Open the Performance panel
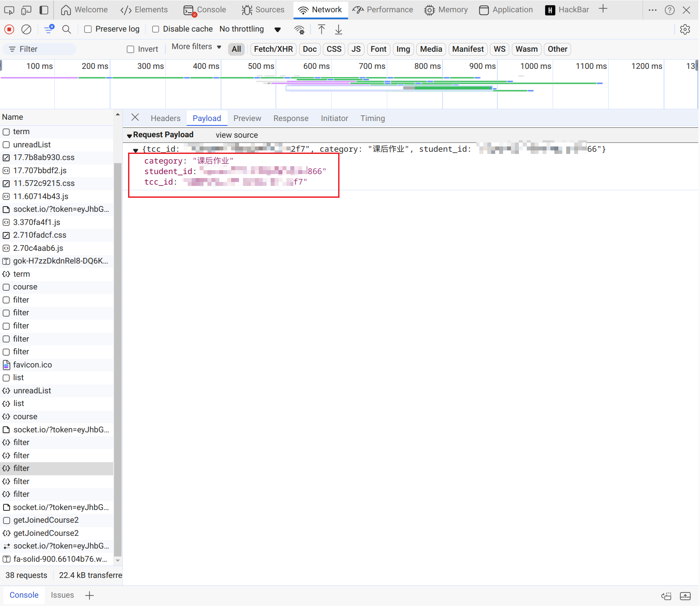Viewport: 700px width, 606px height. (x=383, y=10)
